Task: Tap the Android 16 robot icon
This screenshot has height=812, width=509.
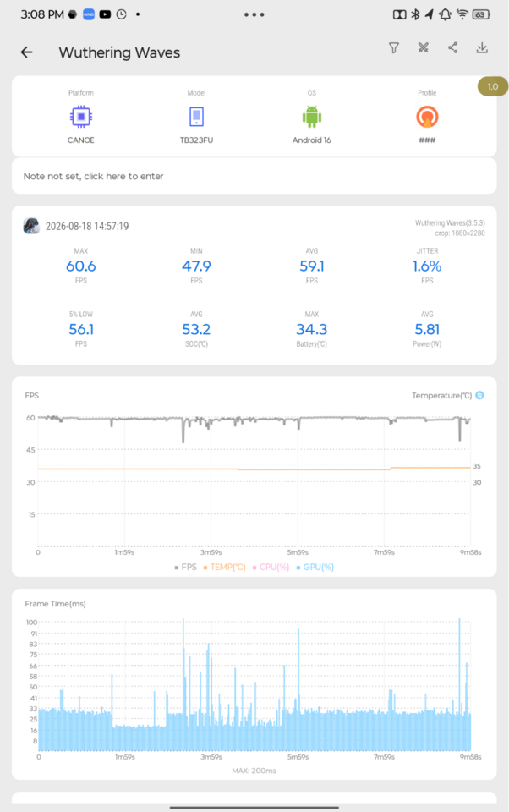Action: 312,117
